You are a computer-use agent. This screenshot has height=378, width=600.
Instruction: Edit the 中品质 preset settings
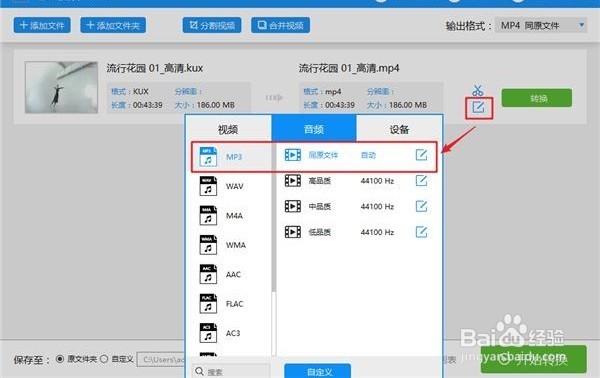point(421,206)
